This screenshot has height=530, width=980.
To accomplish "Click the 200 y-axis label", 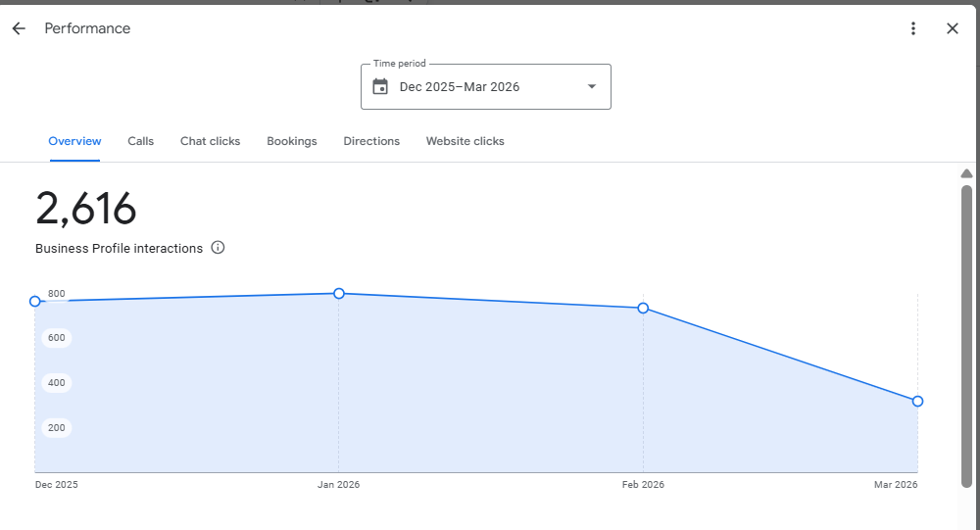I will 56,427.
